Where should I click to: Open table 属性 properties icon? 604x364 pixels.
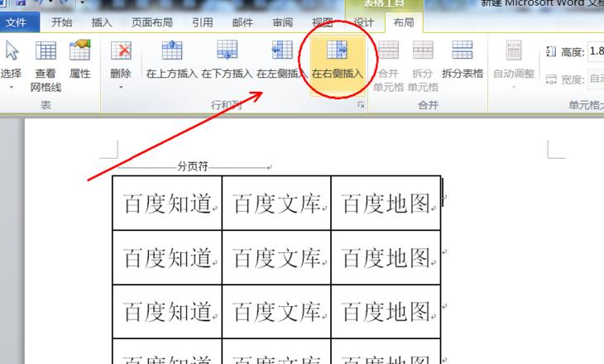80,50
